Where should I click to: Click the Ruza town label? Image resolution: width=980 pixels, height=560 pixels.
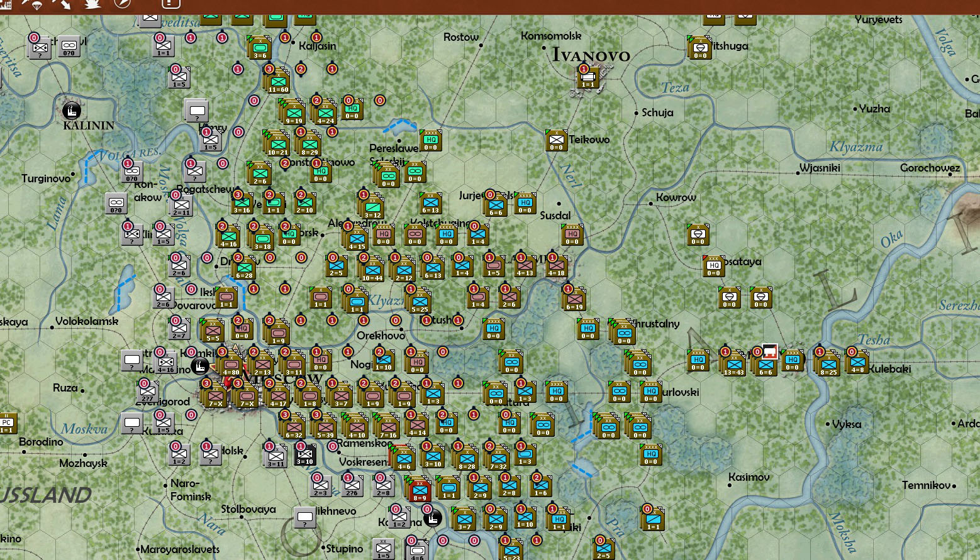pos(65,388)
